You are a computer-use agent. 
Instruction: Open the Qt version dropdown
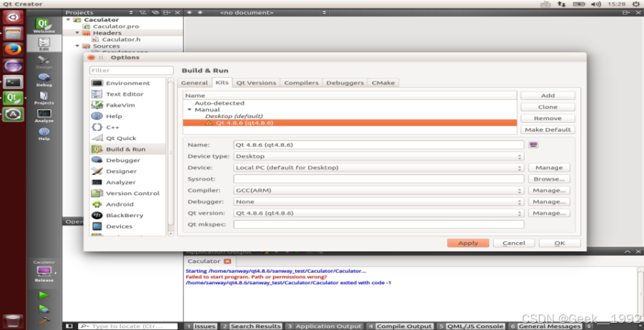pyautogui.click(x=379, y=213)
